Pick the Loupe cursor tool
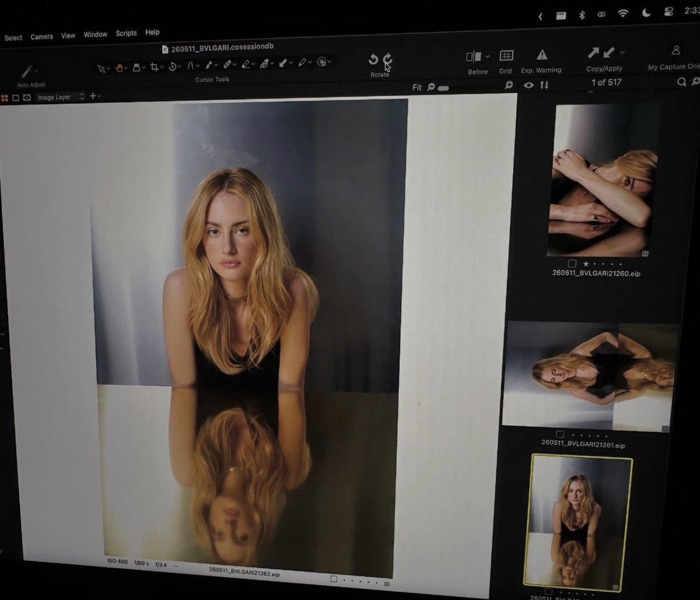 click(x=136, y=68)
